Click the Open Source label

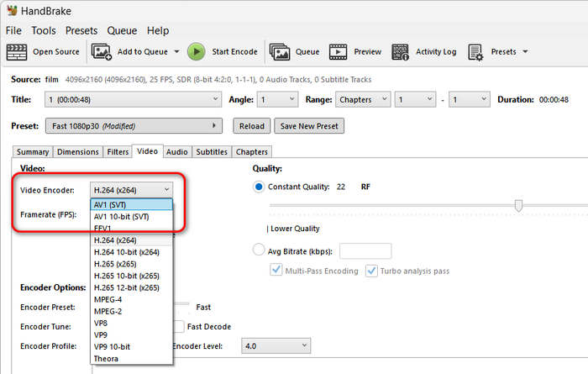point(56,52)
